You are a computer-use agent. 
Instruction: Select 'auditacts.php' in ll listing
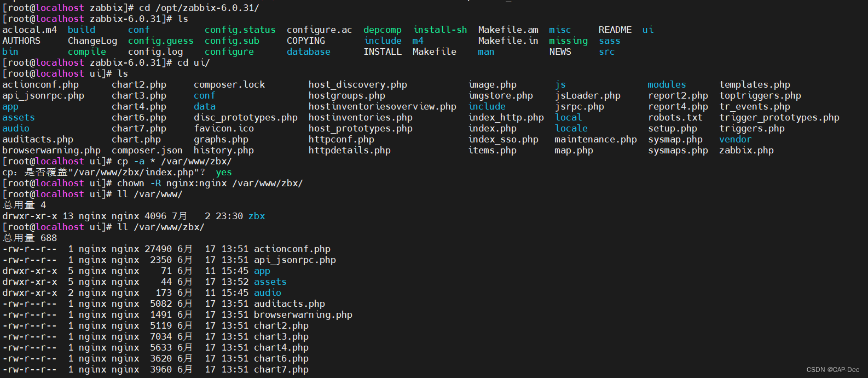click(x=290, y=303)
